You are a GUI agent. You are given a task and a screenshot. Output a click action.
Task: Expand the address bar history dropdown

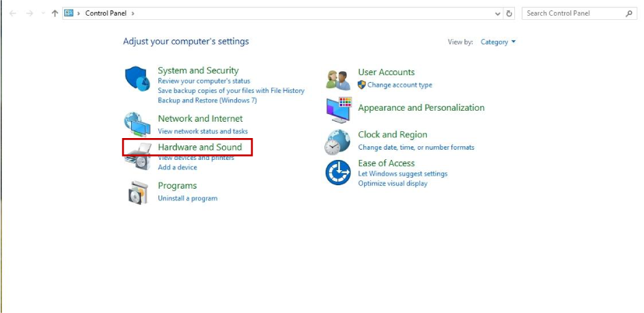498,13
